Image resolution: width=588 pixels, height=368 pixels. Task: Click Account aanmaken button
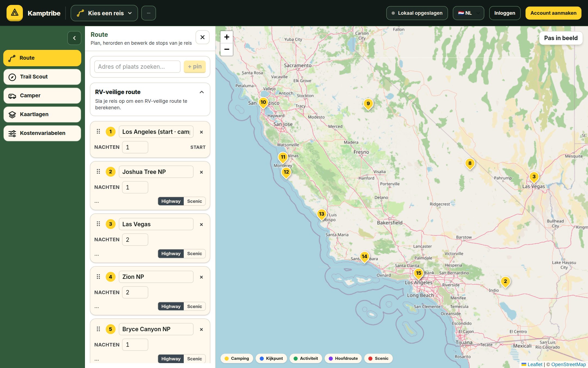(553, 13)
